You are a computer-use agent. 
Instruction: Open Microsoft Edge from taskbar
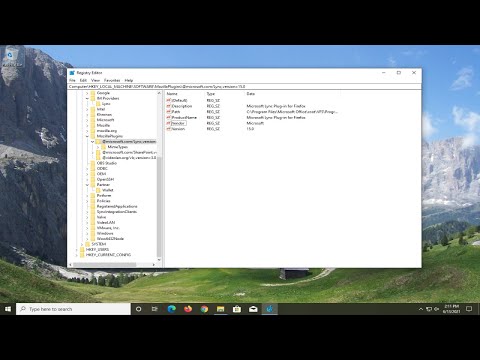[x=172, y=309]
